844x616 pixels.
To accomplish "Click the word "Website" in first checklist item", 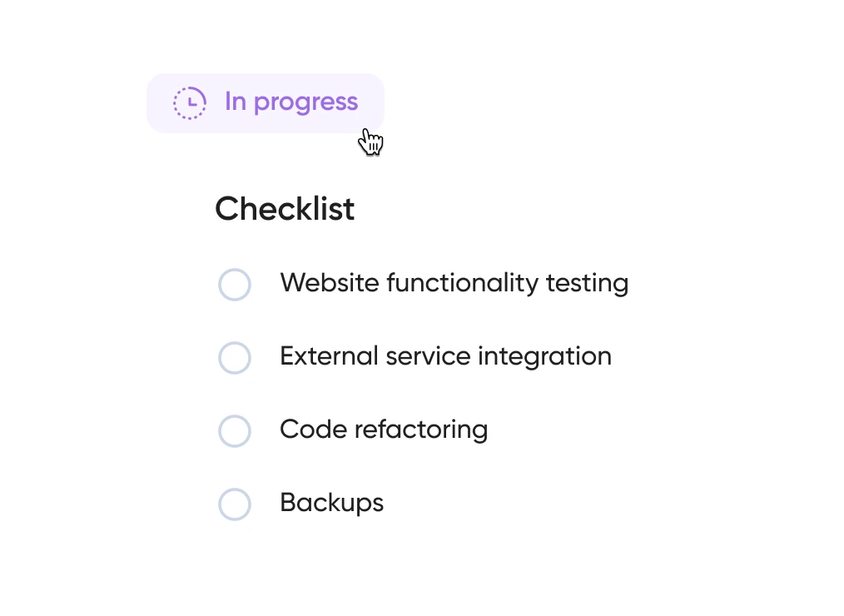I will tap(329, 283).
